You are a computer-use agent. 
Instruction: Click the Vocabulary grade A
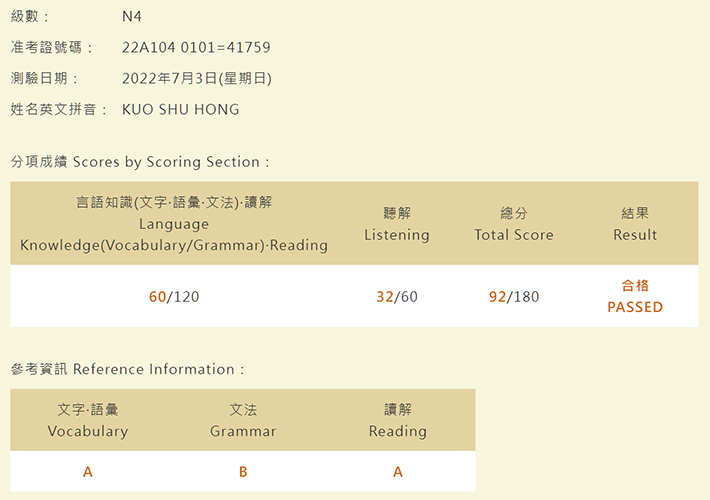tap(88, 472)
